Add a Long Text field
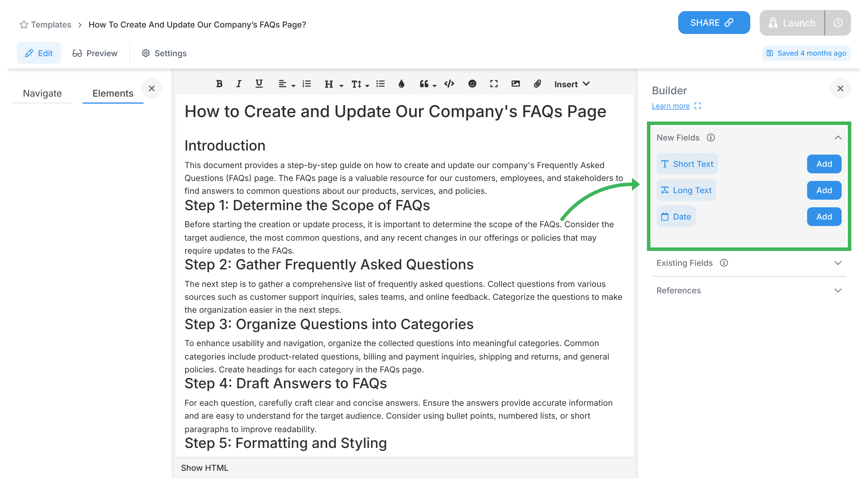The image size is (868, 486). tap(824, 190)
